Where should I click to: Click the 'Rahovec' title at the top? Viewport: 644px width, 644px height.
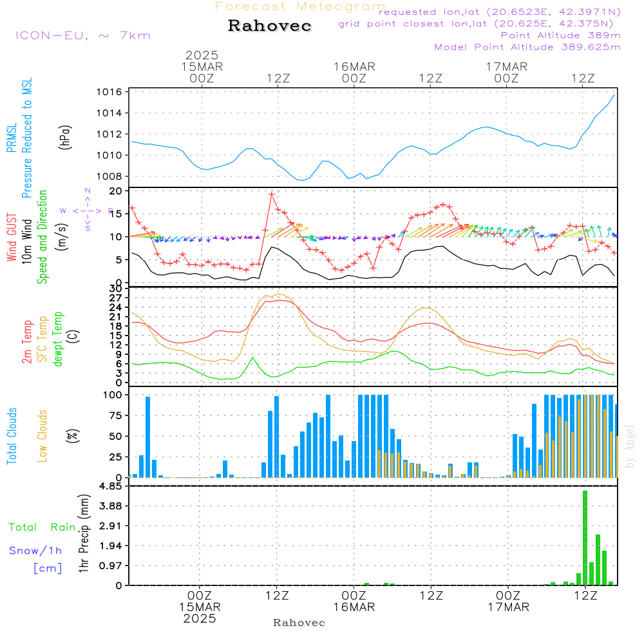pyautogui.click(x=269, y=26)
